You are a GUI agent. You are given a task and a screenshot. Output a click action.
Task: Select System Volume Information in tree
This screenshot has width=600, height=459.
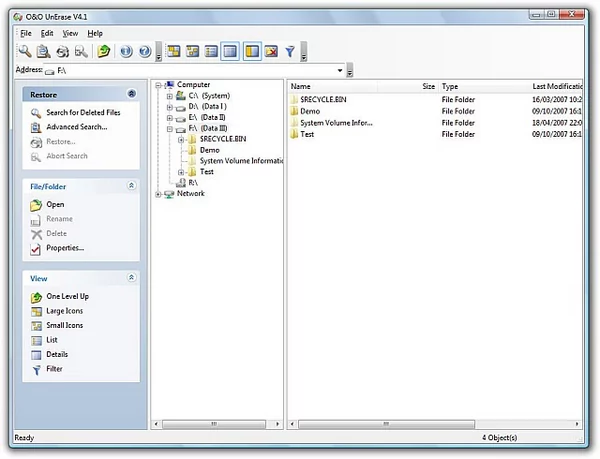[x=241, y=161]
